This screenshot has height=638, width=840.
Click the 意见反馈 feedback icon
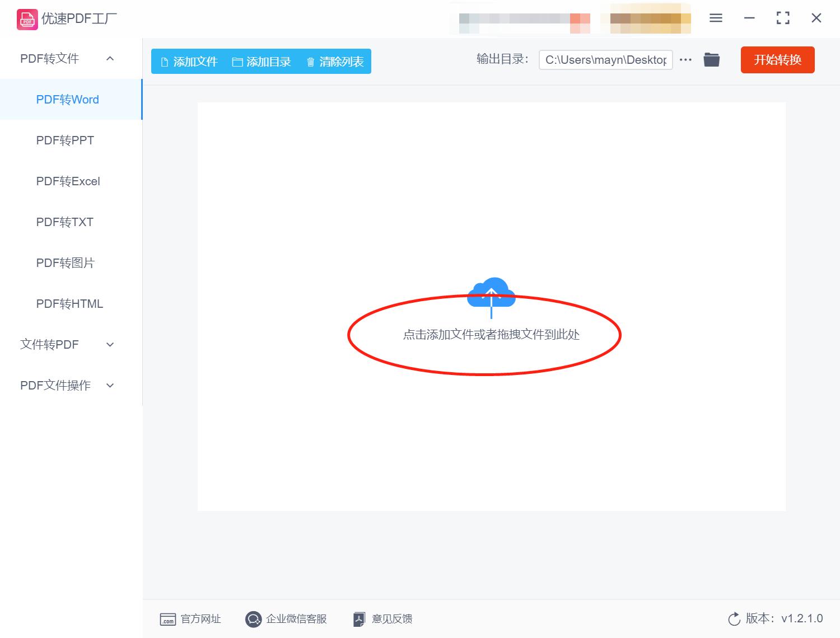coord(359,619)
